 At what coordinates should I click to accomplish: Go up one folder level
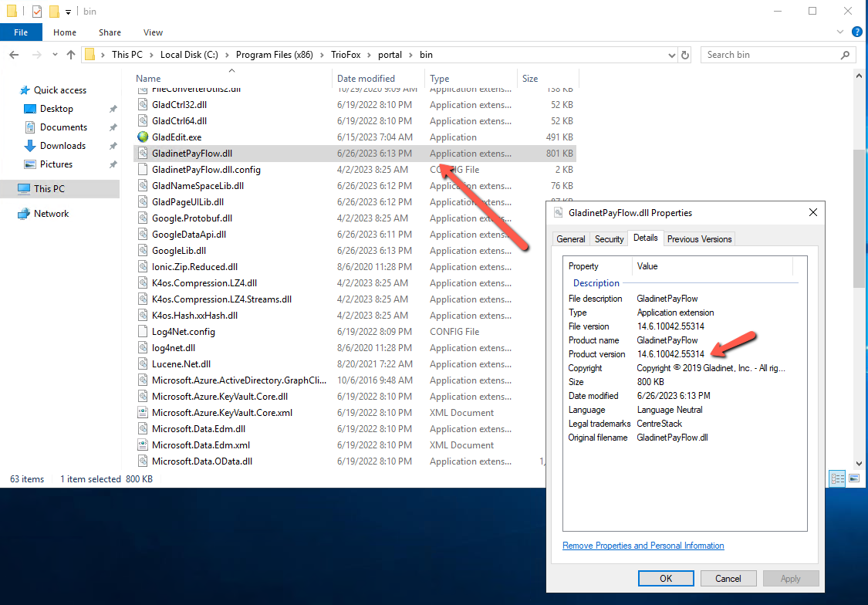coord(71,55)
